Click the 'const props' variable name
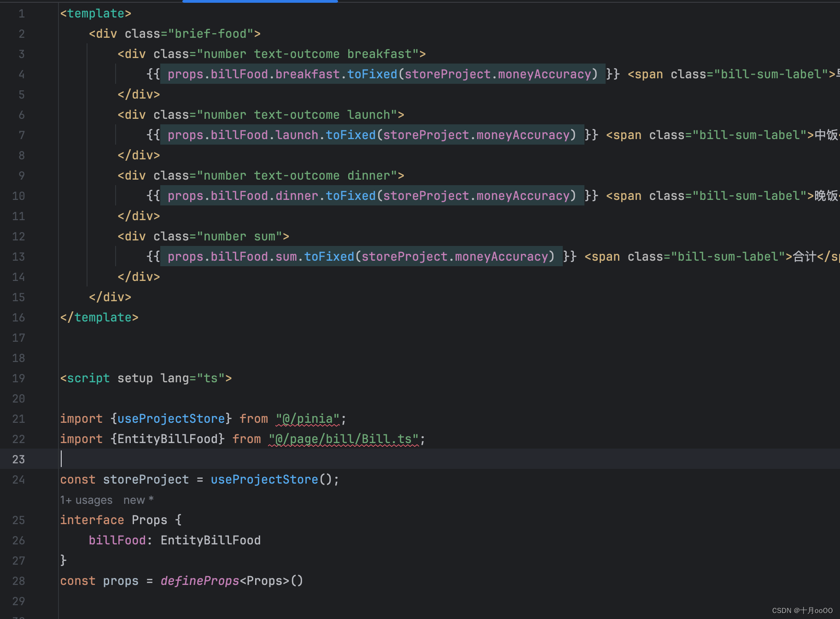The width and height of the screenshot is (840, 619). coord(121,581)
